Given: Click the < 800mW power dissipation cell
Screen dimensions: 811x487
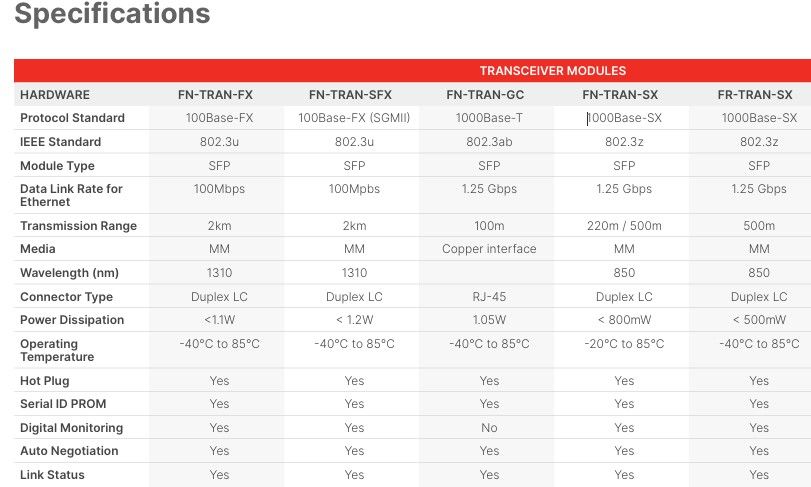Looking at the screenshot, I should pyautogui.click(x=624, y=320).
